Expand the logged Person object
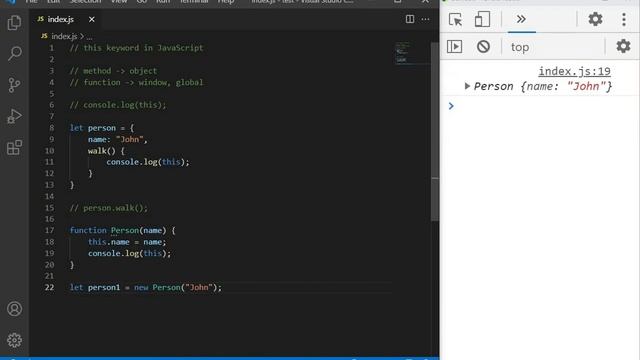 [467, 86]
